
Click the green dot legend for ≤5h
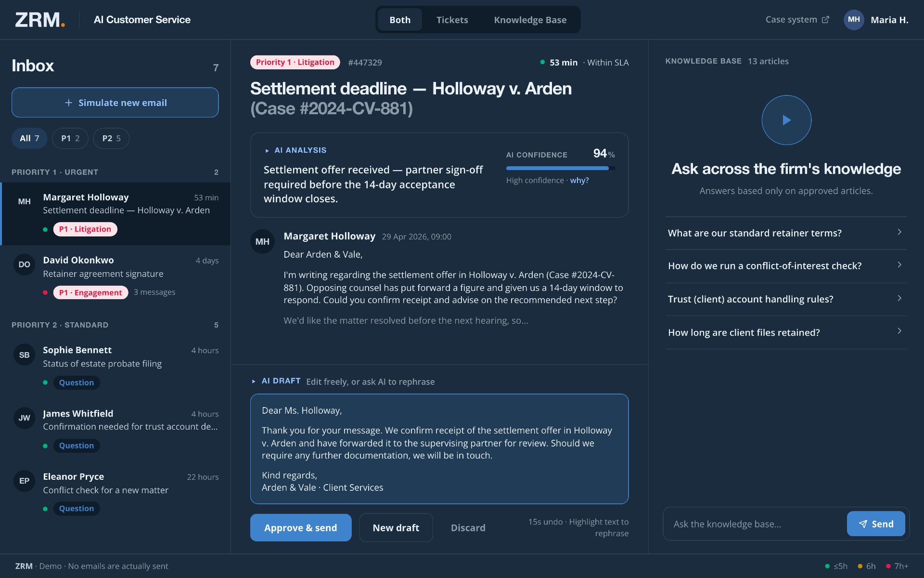[x=827, y=566]
